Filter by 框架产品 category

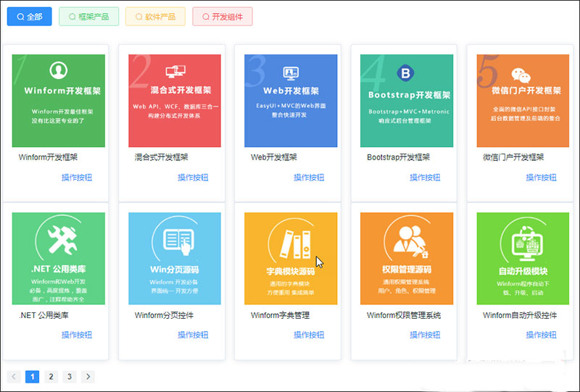click(x=88, y=17)
